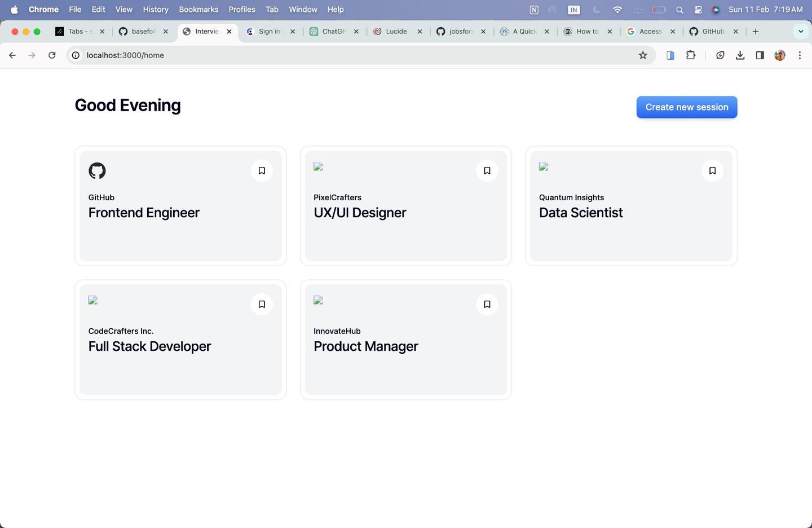Open the Extensions puzzle icon
The height and width of the screenshot is (528, 812).
[x=691, y=55]
